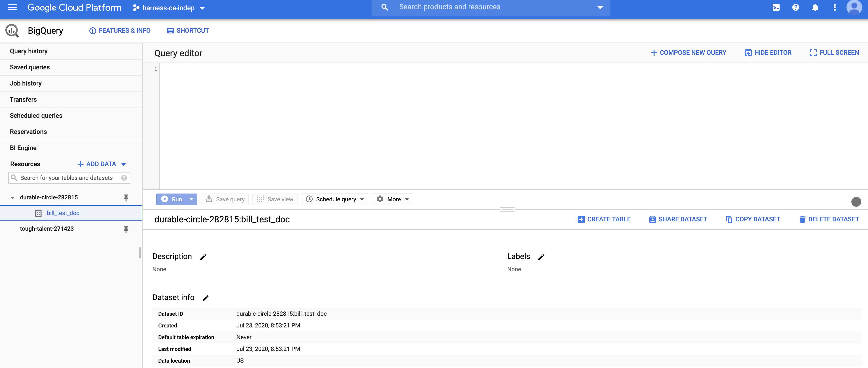868x368 pixels.
Task: Click HIDE EDITOR
Action: pos(768,53)
